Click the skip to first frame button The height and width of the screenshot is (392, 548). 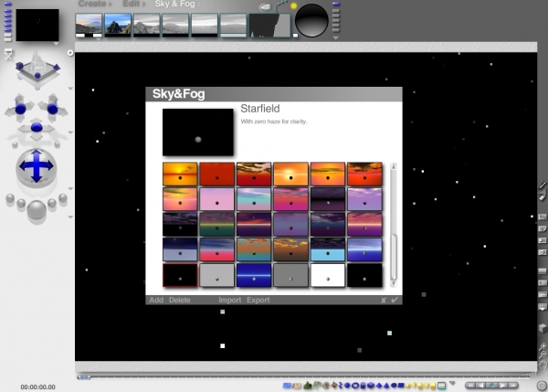(x=470, y=386)
